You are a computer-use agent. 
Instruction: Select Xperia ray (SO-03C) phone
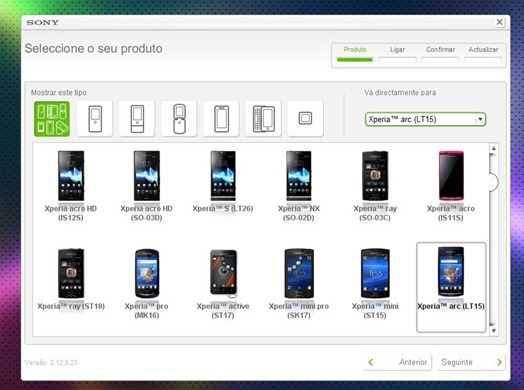tap(375, 186)
